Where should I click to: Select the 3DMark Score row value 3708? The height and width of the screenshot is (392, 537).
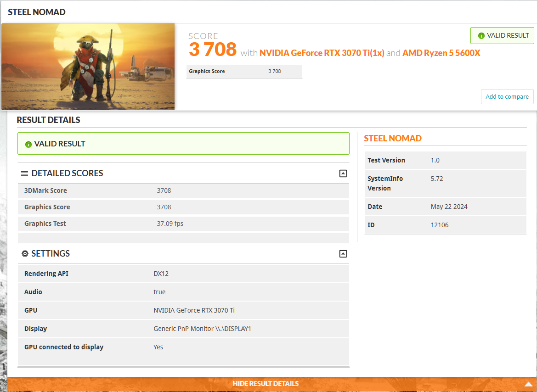point(164,190)
